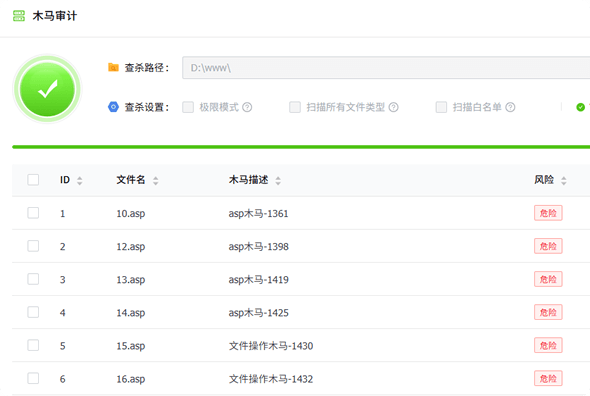Click the file name 13.asp
Screen dimensions: 590x396
tap(131, 280)
